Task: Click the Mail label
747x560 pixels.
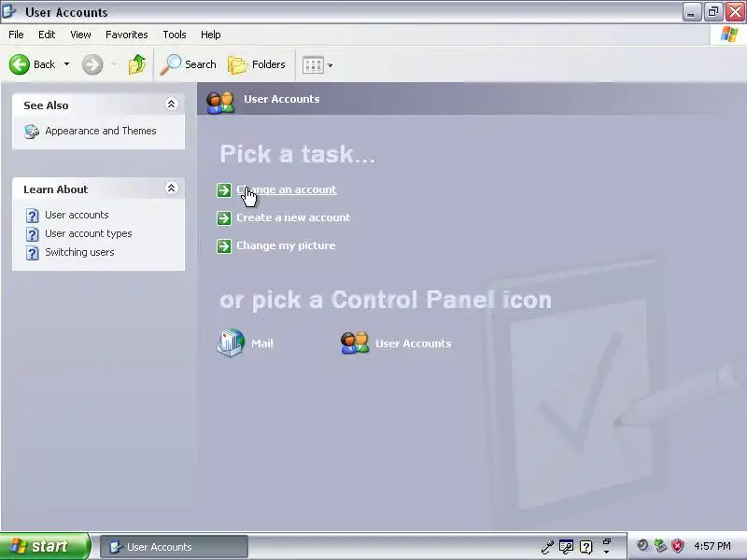Action: coord(262,343)
